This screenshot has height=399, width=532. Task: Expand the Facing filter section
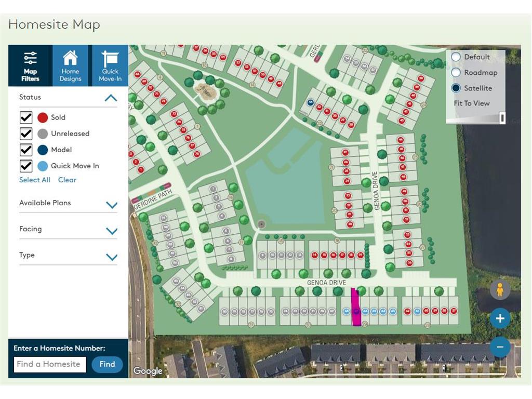click(112, 231)
